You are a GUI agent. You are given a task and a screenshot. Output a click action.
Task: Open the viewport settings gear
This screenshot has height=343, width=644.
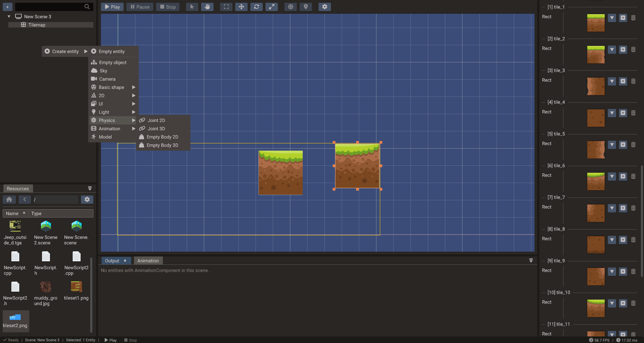[325, 7]
